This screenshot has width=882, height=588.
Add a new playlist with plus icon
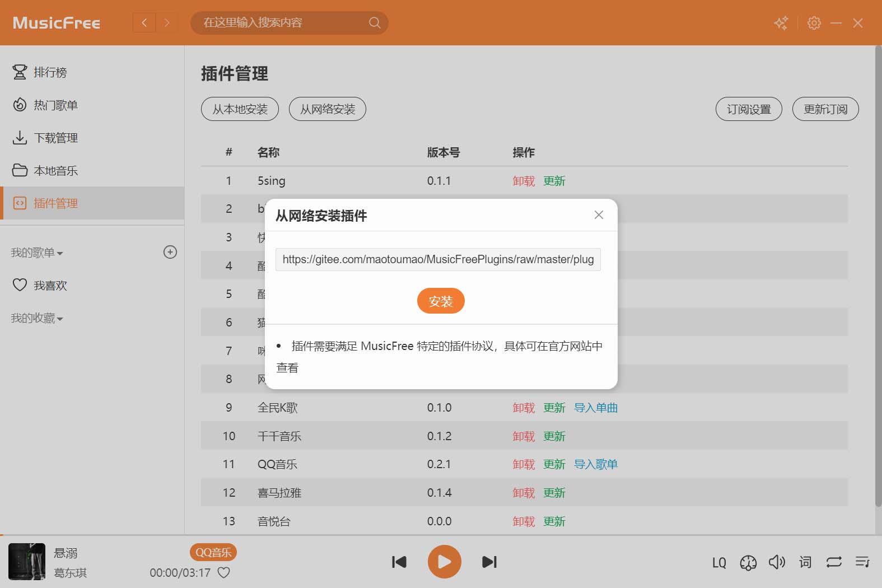[x=170, y=252]
